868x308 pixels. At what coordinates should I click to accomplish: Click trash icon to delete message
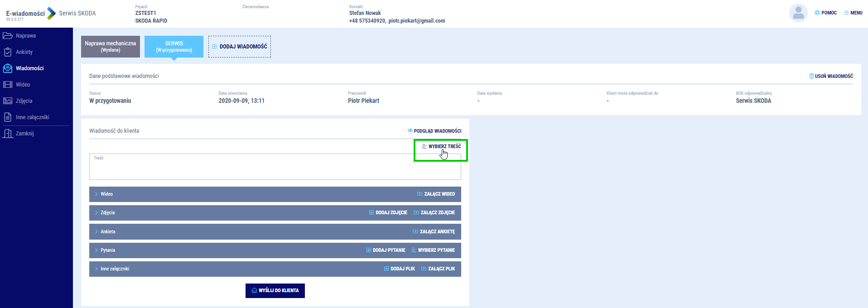811,76
